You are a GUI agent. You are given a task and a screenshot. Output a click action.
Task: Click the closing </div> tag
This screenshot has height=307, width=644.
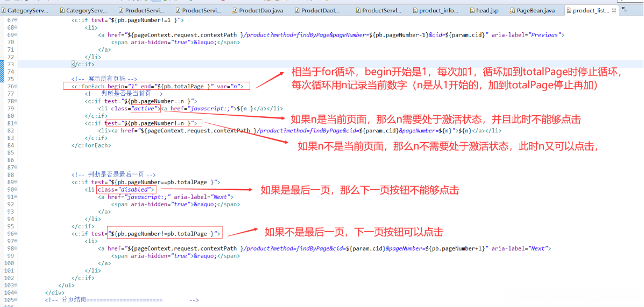(x=55, y=292)
